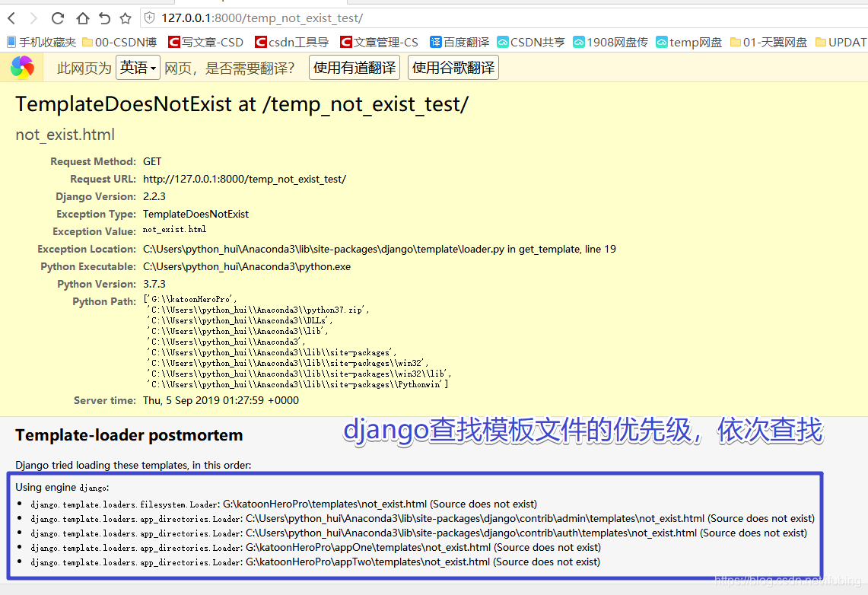Click the browser back arrow
Image resolution: width=868 pixels, height=595 pixels.
click(x=11, y=18)
